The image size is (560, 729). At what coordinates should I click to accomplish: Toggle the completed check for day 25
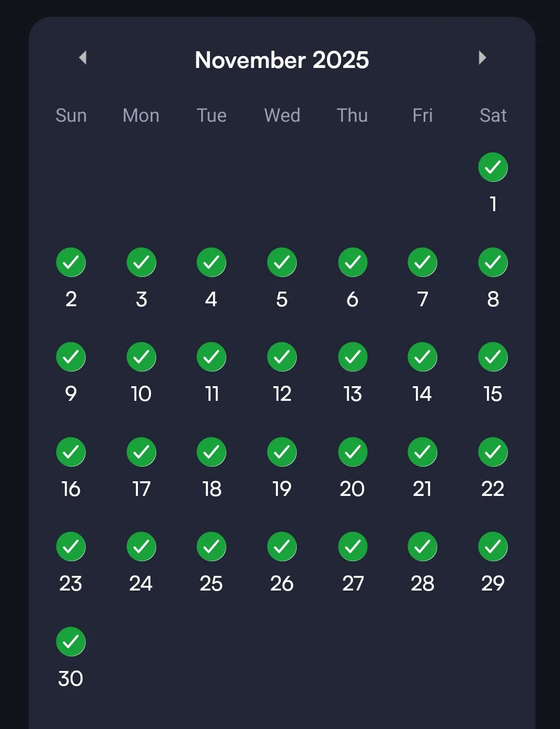(212, 547)
